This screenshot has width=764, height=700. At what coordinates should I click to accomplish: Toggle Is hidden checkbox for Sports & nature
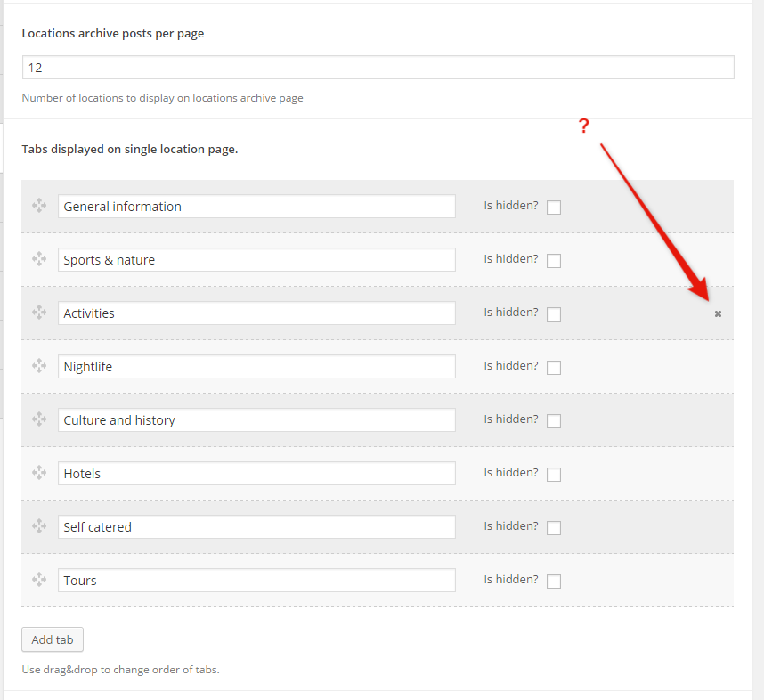click(554, 261)
